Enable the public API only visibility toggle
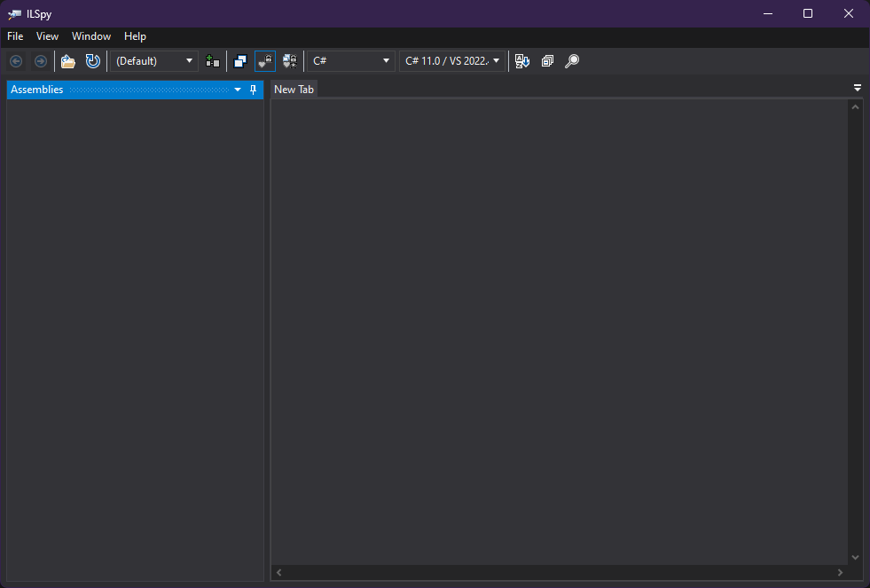This screenshot has height=588, width=870. (240, 60)
